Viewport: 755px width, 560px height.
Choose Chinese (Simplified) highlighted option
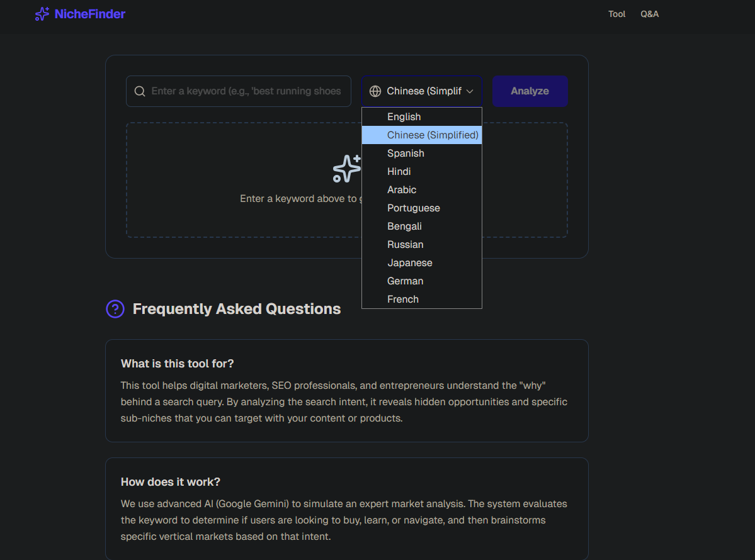pos(433,135)
